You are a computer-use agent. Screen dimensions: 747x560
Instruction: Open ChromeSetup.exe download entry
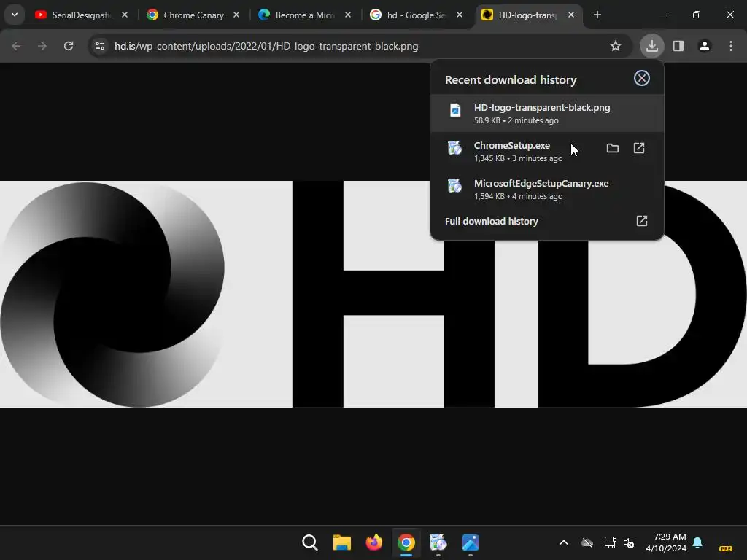click(x=547, y=152)
